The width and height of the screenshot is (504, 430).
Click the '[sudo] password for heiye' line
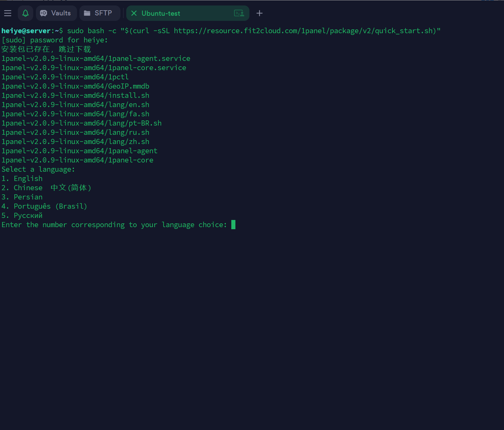click(x=55, y=40)
